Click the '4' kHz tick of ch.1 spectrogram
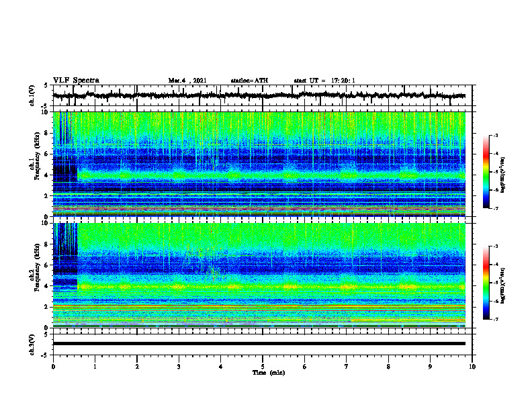 point(46,175)
